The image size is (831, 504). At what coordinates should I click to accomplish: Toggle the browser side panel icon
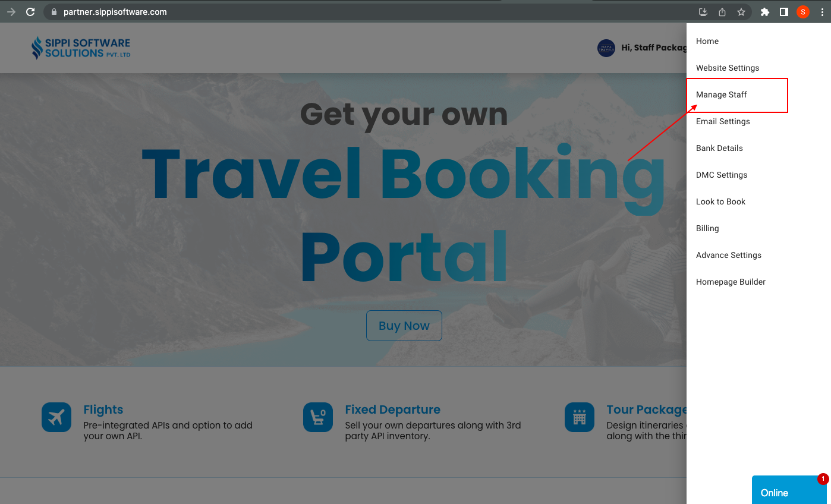(784, 12)
